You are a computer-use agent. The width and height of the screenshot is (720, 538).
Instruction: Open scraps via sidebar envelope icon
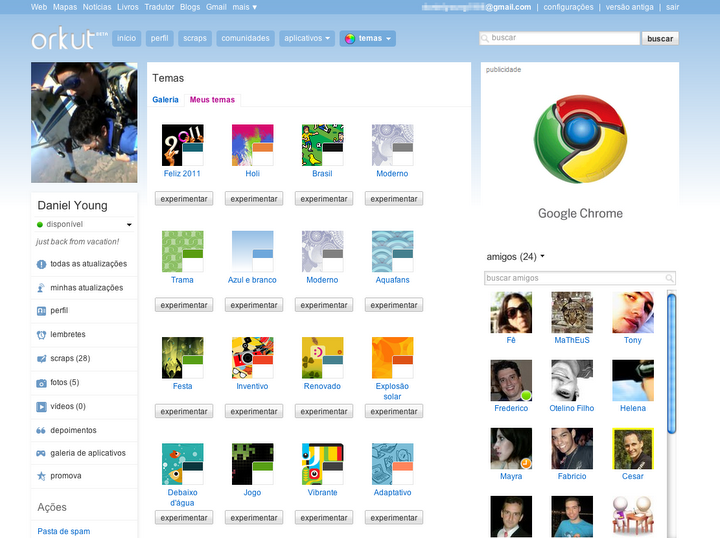pos(41,359)
